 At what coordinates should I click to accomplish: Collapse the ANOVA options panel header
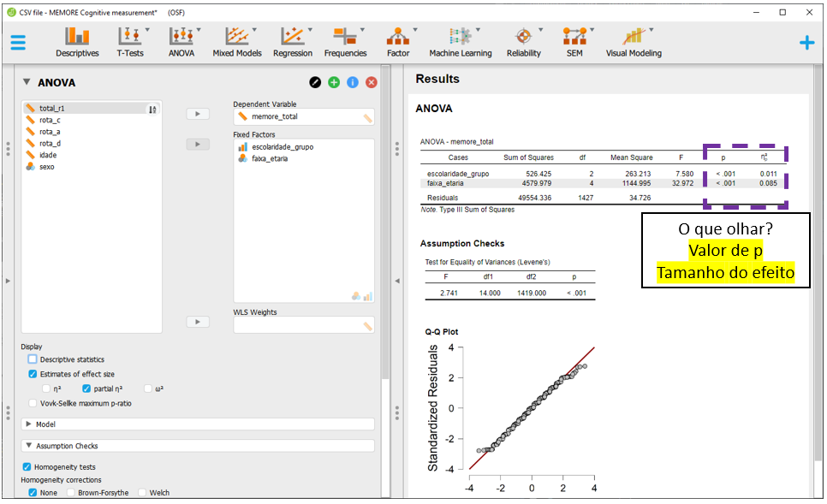click(x=27, y=82)
